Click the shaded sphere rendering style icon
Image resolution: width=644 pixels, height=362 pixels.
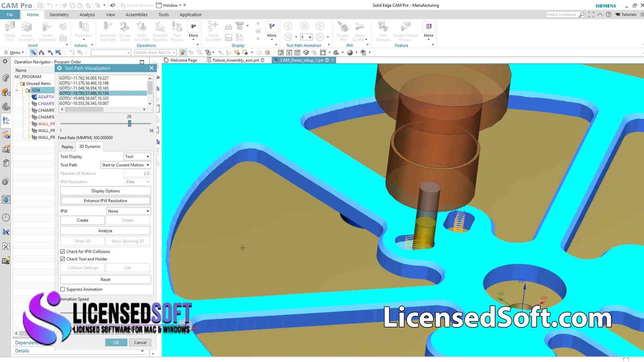[350, 52]
